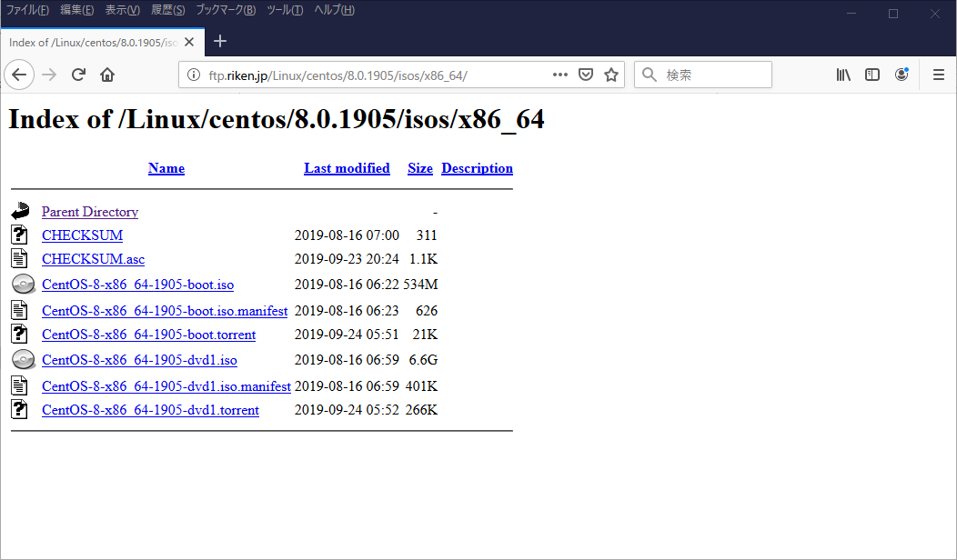Image resolution: width=957 pixels, height=560 pixels.
Task: Open the Library icon in toolbar
Action: pyautogui.click(x=843, y=75)
